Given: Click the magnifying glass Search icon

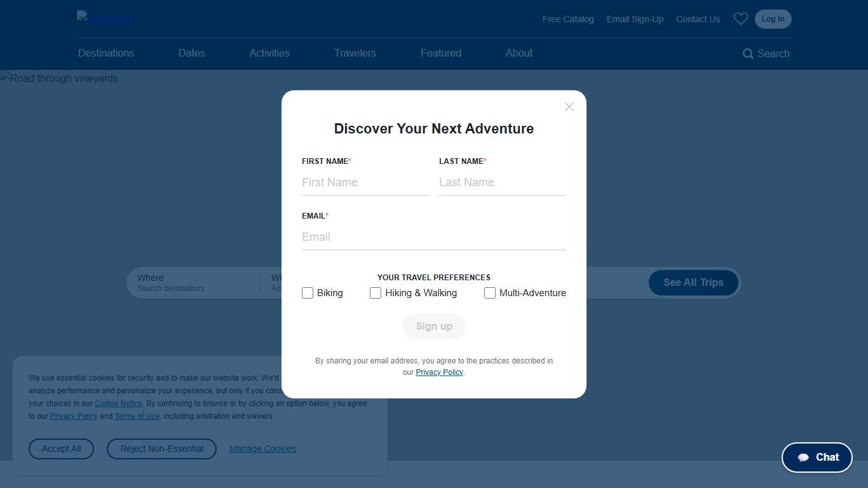Looking at the screenshot, I should (x=748, y=54).
